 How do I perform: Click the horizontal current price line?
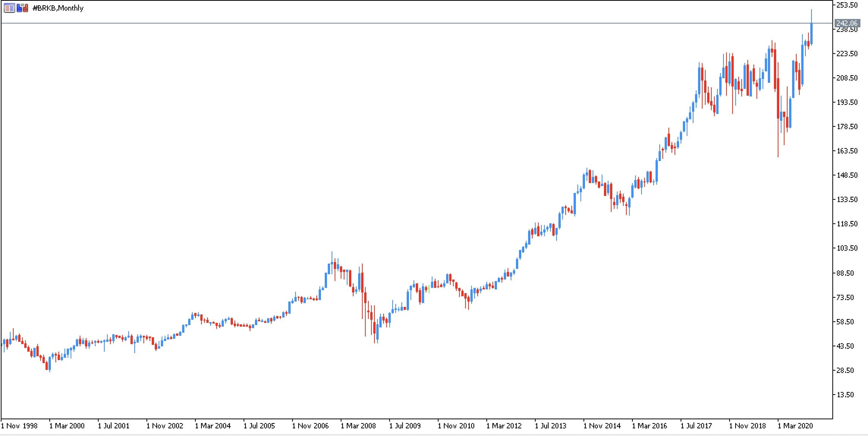tap(417, 24)
